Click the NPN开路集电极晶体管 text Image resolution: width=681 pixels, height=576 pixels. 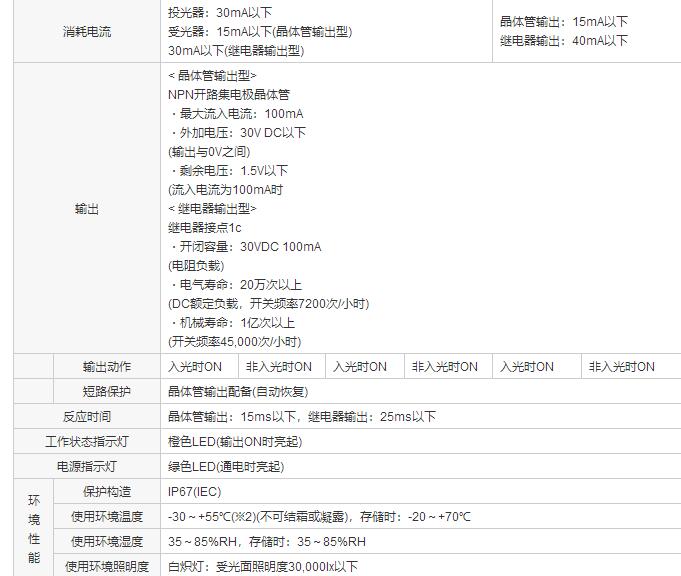pos(229,95)
